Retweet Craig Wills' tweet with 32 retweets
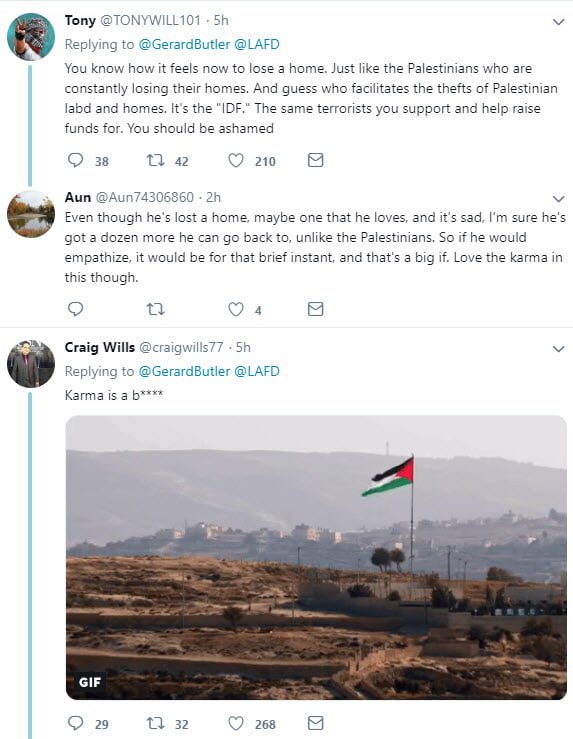573x739 pixels. [x=156, y=723]
